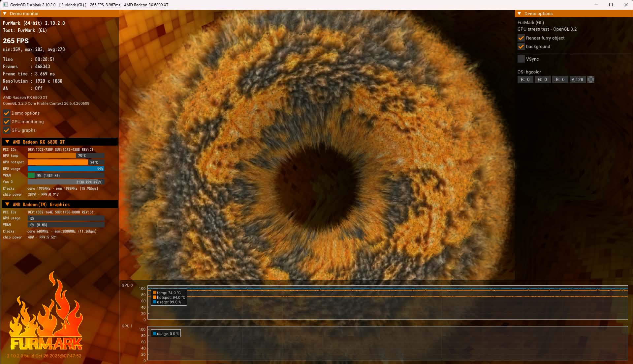Minimize the FurMark window
The height and width of the screenshot is (364, 633).
tap(596, 5)
